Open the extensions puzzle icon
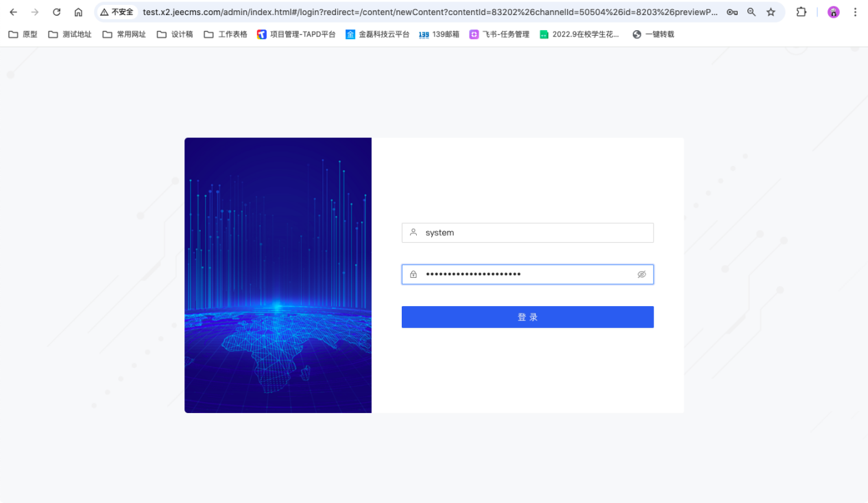 click(x=801, y=12)
